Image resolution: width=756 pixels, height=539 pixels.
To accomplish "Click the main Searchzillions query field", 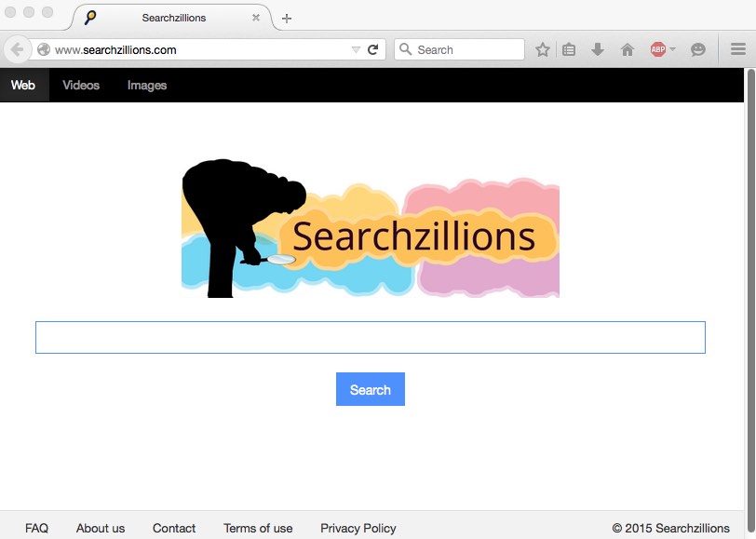I will [x=370, y=337].
